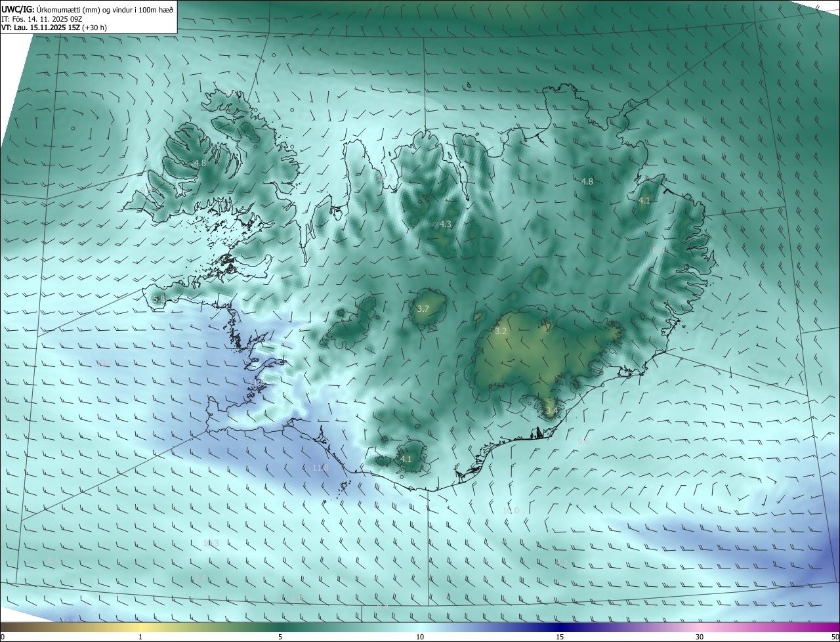Click the 4.8 value in northeast Iceland

587,181
